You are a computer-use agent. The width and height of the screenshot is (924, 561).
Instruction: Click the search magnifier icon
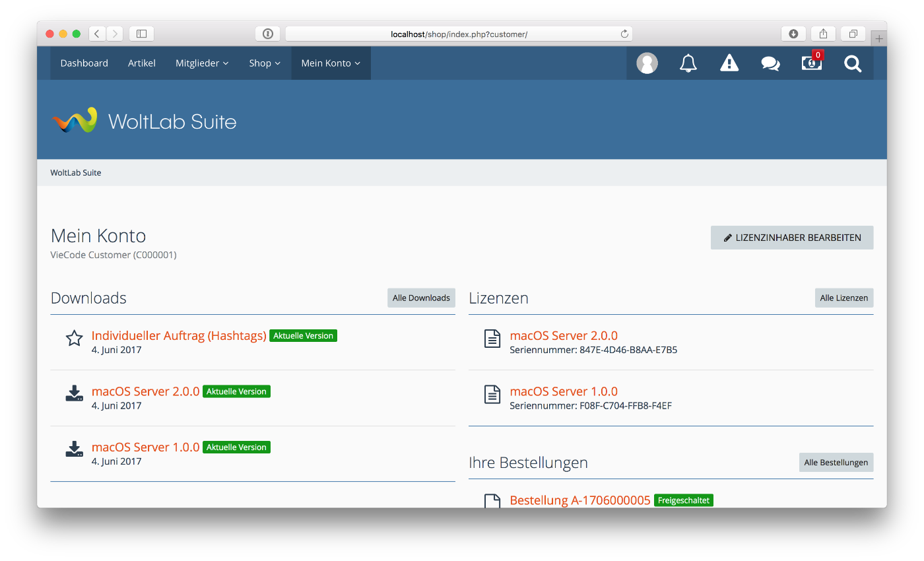pos(853,63)
